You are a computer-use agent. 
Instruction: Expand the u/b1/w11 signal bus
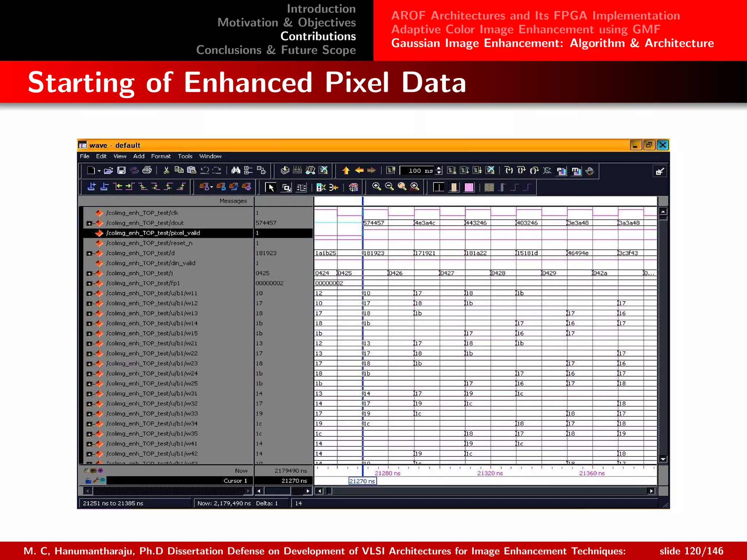(x=89, y=293)
